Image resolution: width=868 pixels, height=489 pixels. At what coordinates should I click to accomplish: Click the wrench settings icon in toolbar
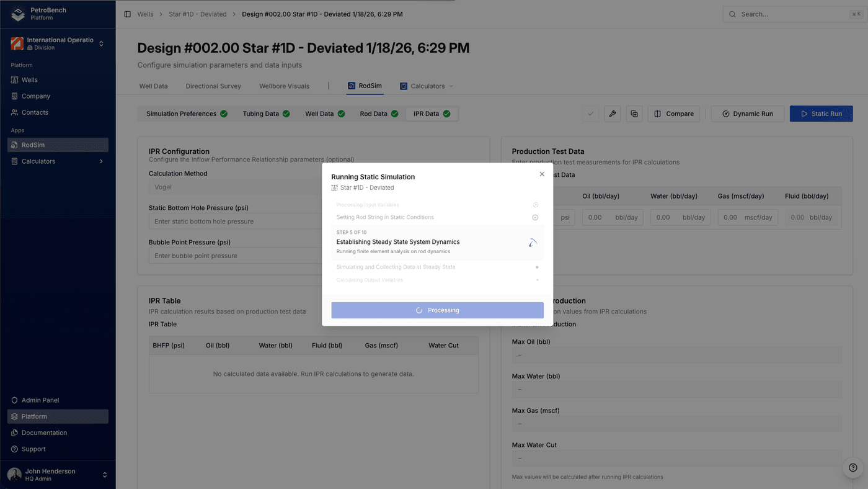pyautogui.click(x=612, y=114)
